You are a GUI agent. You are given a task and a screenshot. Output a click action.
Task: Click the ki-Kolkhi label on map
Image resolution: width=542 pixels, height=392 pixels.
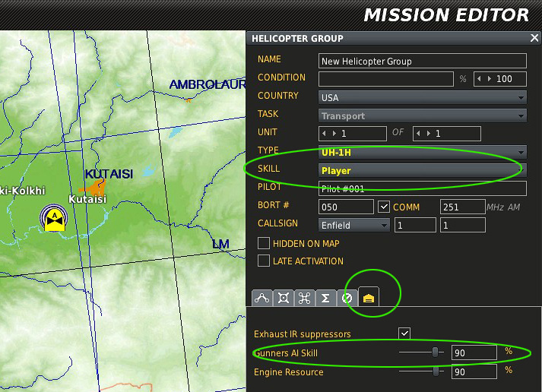coord(23,191)
